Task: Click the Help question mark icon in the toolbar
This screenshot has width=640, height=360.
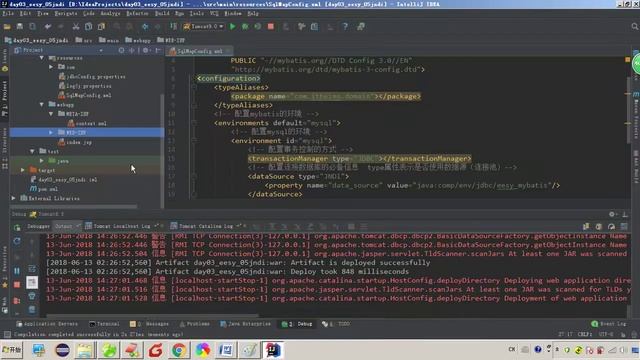Action: 345,27
